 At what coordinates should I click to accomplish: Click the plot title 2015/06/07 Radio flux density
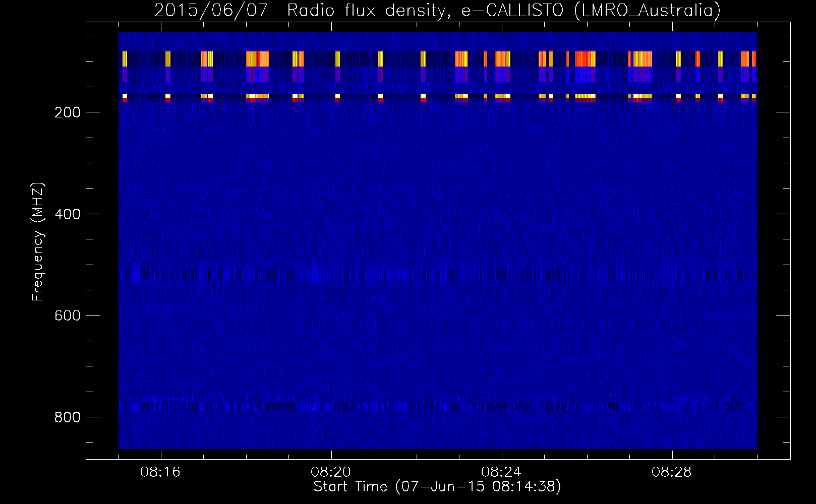point(437,11)
